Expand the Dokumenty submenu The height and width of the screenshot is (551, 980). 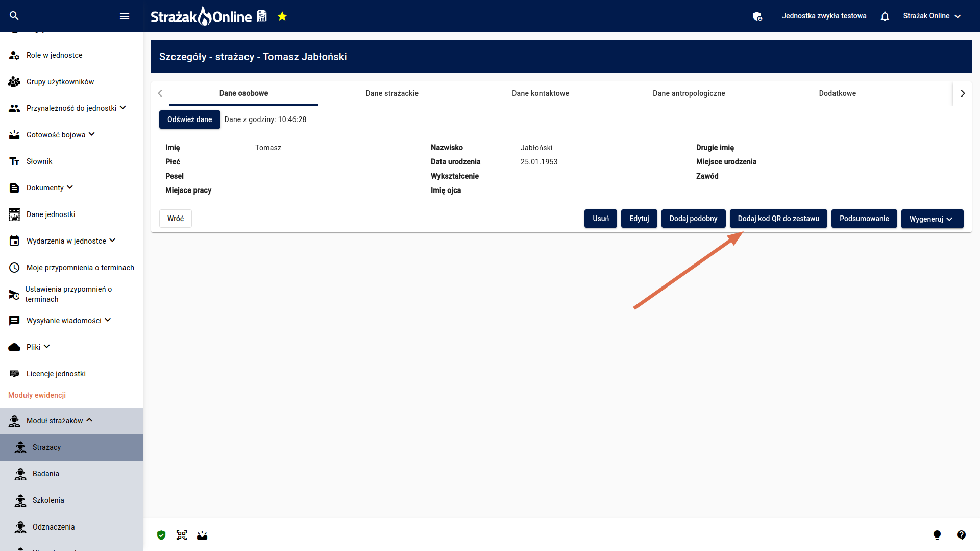[70, 187]
